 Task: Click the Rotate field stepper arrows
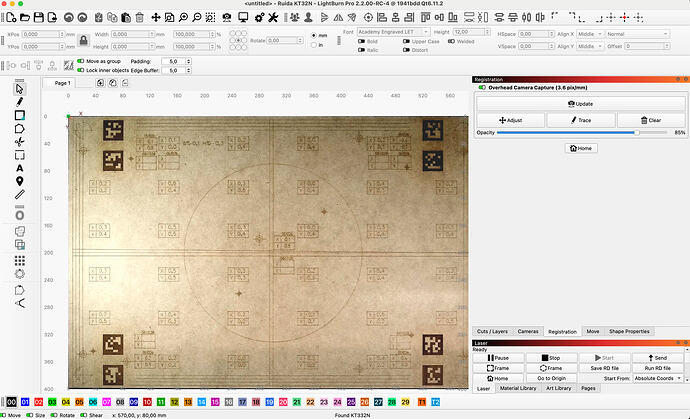pyautogui.click(x=300, y=40)
